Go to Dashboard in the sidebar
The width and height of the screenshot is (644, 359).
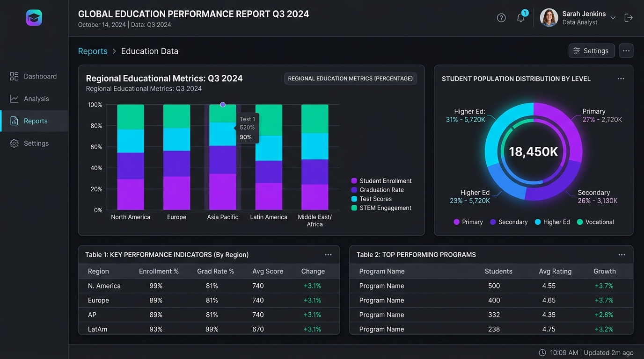(34, 76)
